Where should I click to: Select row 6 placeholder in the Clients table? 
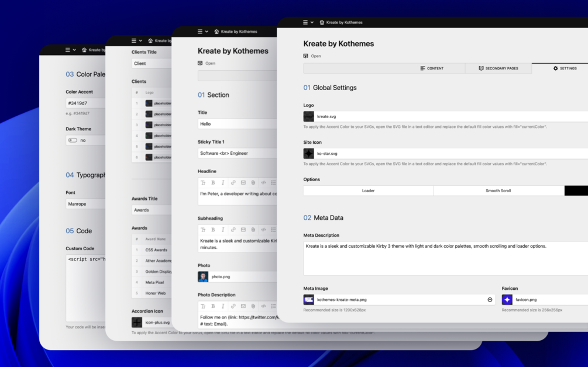pos(152,157)
